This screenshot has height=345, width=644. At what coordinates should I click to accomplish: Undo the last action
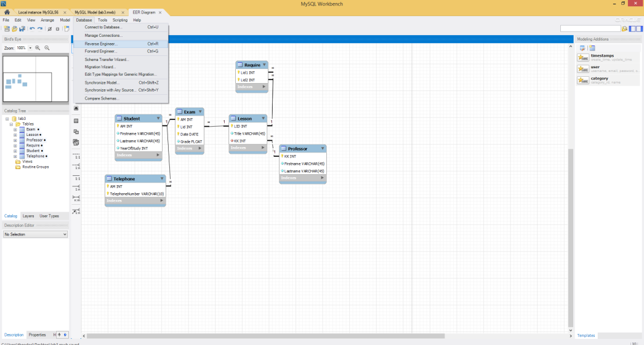[x=32, y=29]
